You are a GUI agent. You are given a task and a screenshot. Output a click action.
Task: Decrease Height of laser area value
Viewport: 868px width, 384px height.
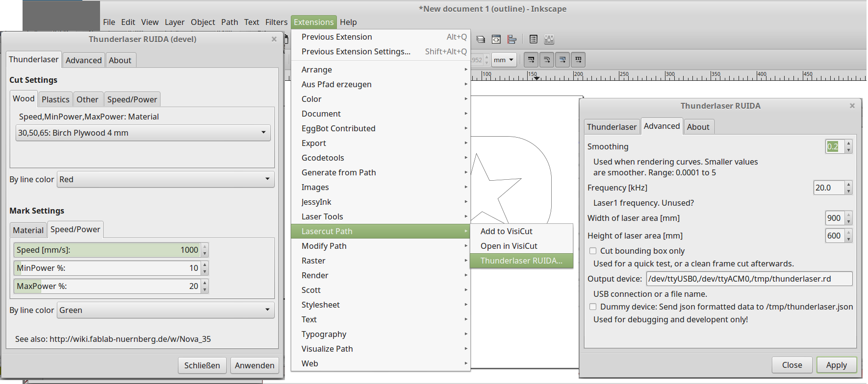[x=849, y=239]
